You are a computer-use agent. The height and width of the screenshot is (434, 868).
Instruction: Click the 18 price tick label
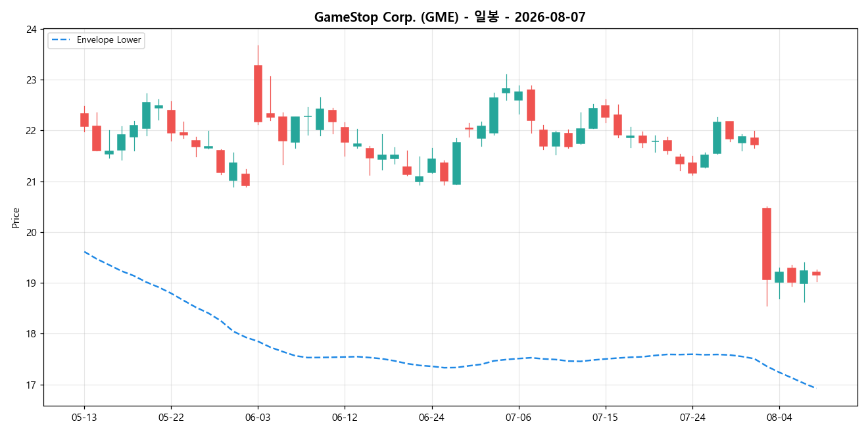pos(32,334)
